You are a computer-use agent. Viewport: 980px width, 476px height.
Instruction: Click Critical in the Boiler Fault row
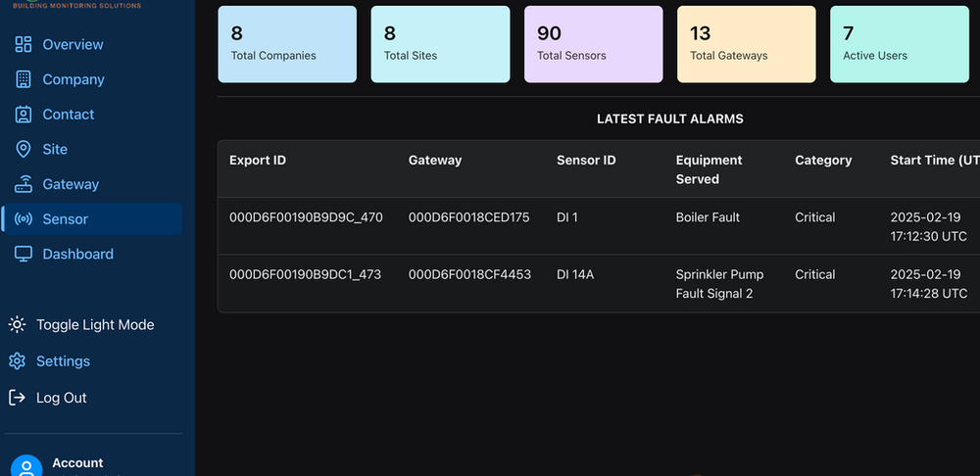[x=815, y=217]
